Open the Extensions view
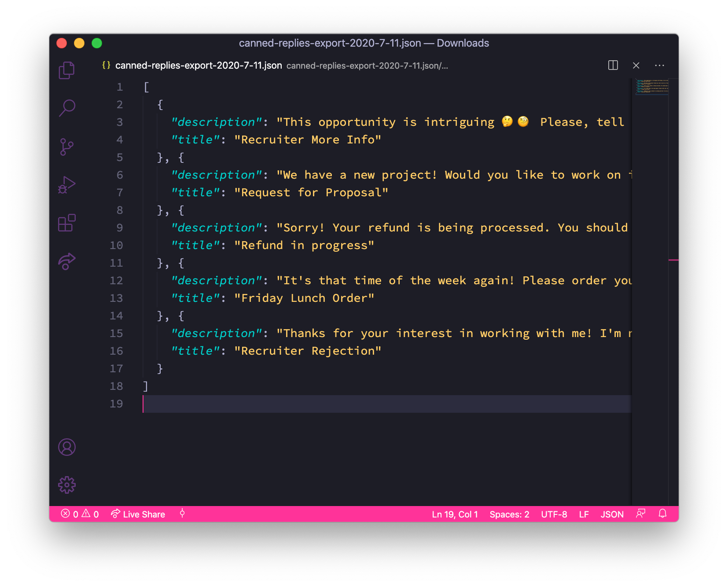This screenshot has height=587, width=728. point(66,223)
